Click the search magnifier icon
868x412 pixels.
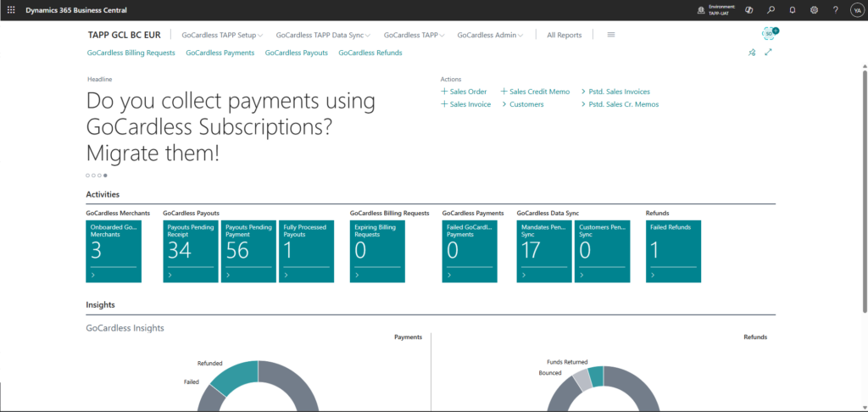click(771, 10)
